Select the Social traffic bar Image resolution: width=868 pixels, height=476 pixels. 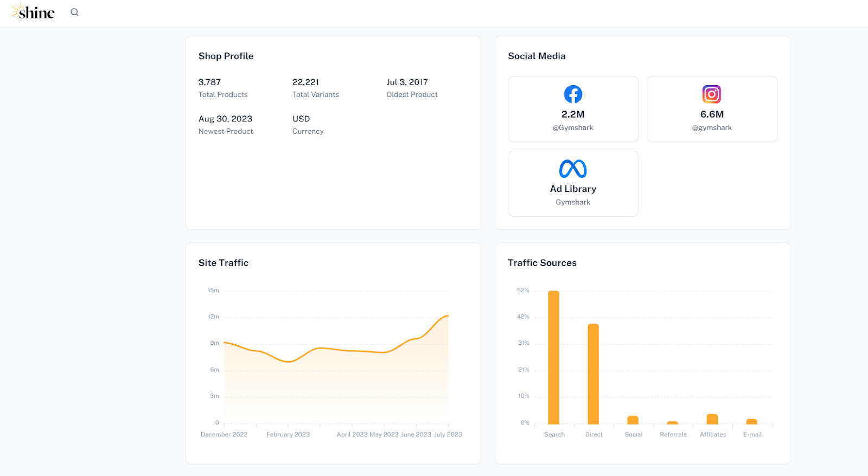click(x=633, y=420)
